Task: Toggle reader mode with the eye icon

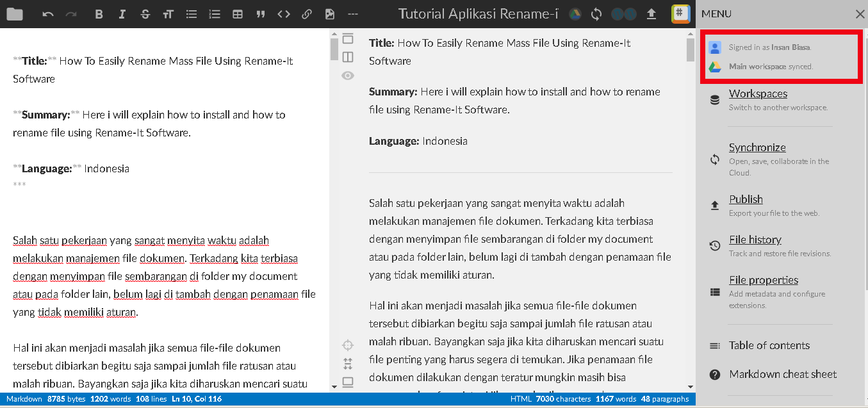Action: 348,76
